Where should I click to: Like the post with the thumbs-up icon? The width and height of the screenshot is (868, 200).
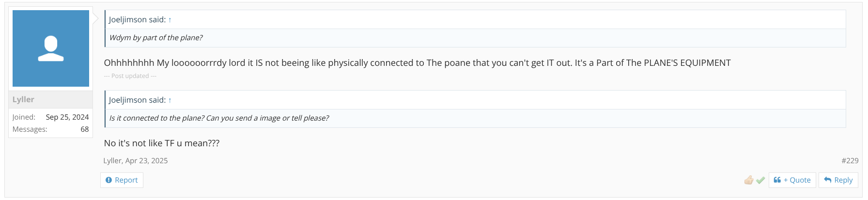[x=749, y=180]
